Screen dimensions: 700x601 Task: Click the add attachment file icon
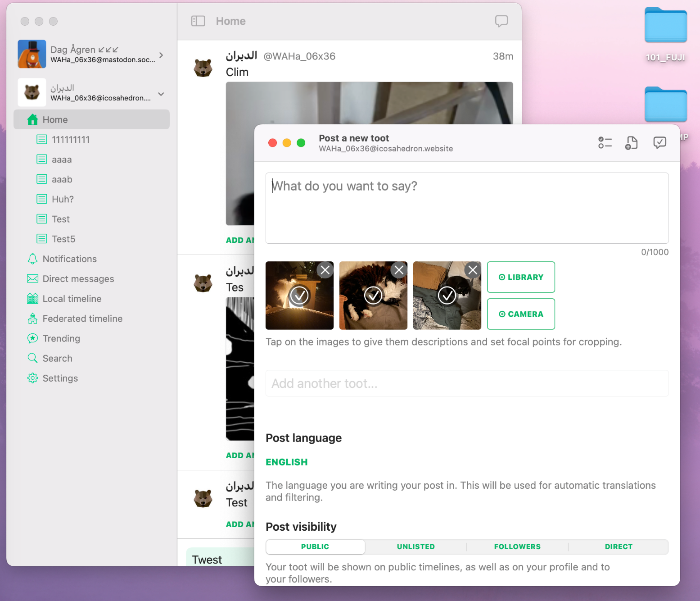pyautogui.click(x=632, y=143)
